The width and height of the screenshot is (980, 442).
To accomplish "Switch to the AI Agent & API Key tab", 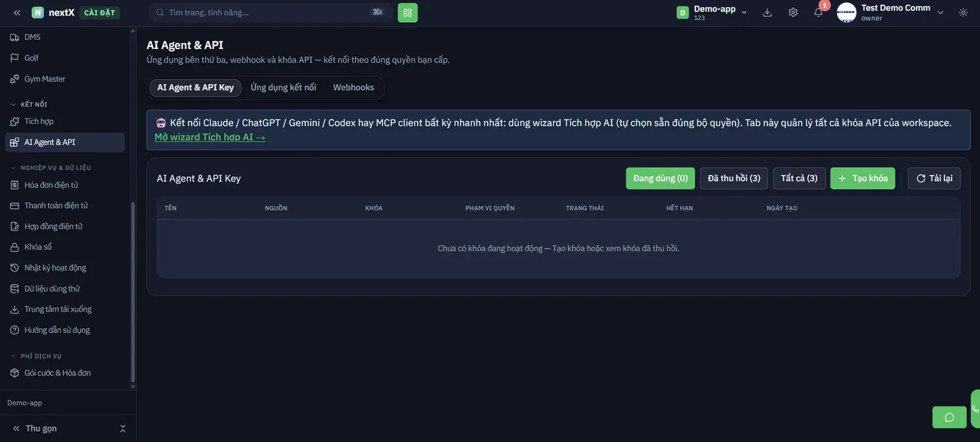I will click(x=195, y=87).
